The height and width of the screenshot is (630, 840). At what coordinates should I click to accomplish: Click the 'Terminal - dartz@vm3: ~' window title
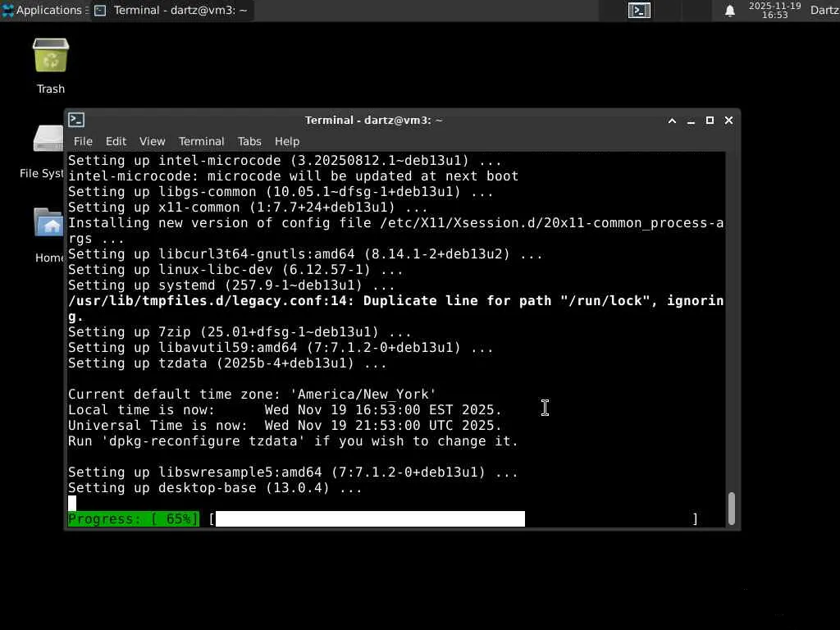pyautogui.click(x=373, y=120)
